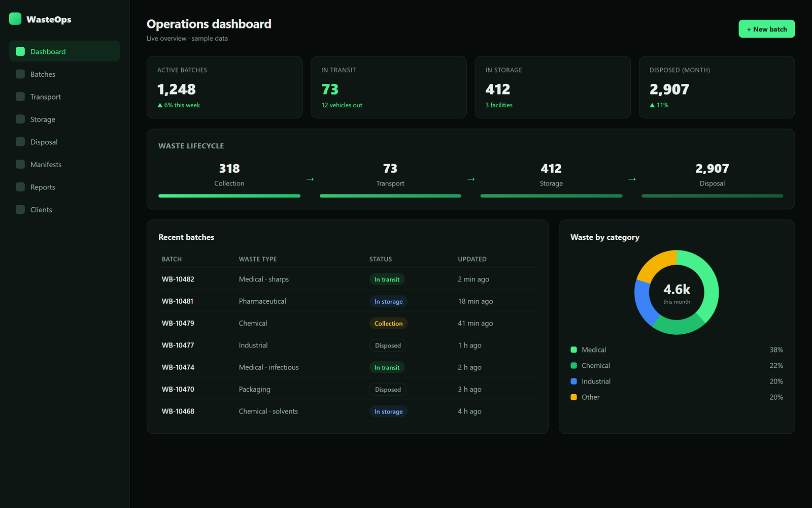
Task: Click the Storage lifecycle progress bar
Action: (x=551, y=196)
